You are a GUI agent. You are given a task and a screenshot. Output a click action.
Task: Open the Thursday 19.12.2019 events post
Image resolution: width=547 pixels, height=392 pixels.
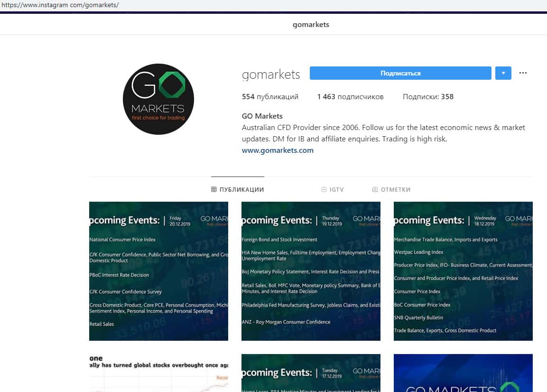click(x=311, y=271)
